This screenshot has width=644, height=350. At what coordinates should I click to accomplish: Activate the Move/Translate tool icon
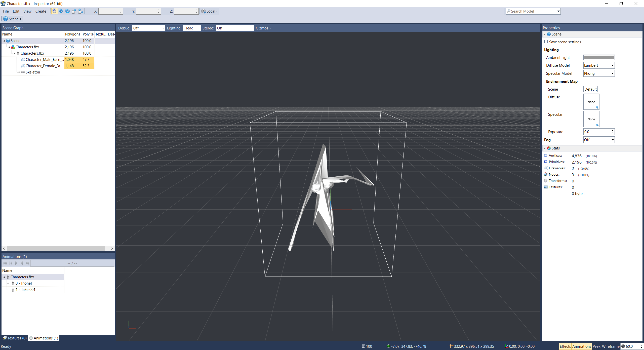pos(61,11)
